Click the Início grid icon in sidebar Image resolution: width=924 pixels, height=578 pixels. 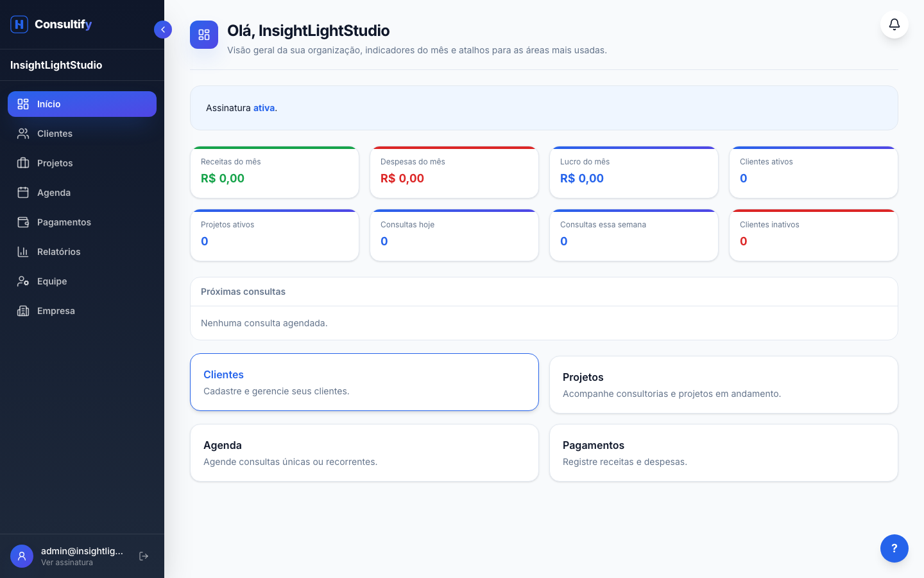pos(23,104)
